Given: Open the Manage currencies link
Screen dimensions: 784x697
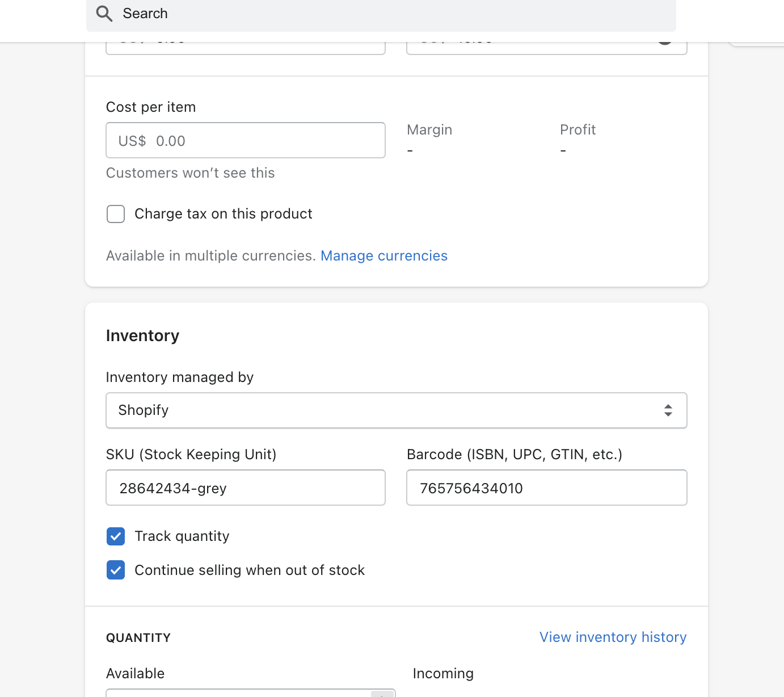Looking at the screenshot, I should pos(384,256).
